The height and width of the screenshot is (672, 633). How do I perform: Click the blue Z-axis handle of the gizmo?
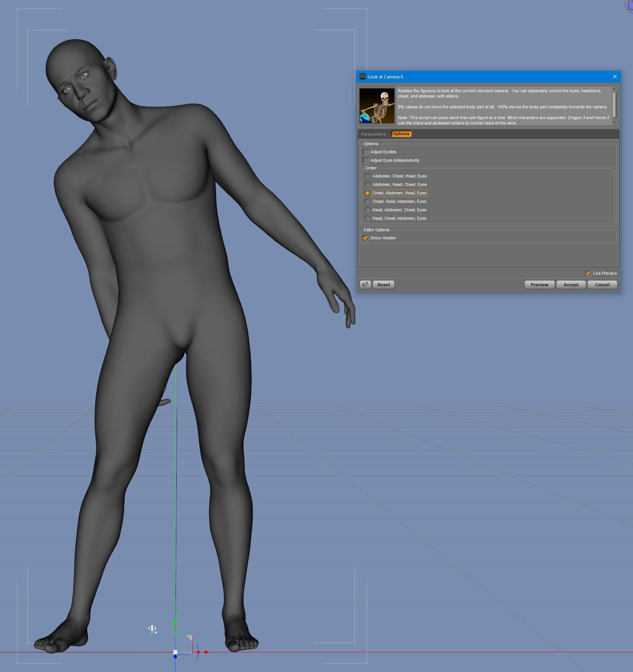pyautogui.click(x=175, y=657)
